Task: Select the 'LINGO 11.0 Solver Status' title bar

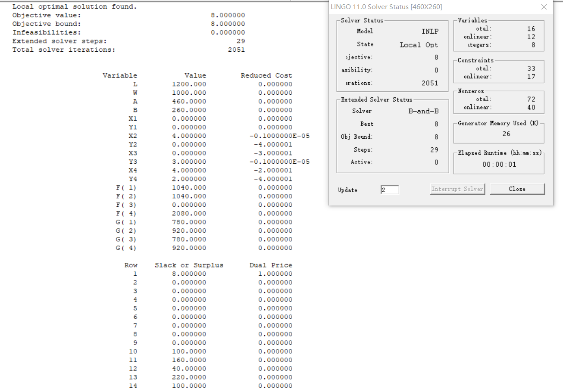Action: point(441,7)
